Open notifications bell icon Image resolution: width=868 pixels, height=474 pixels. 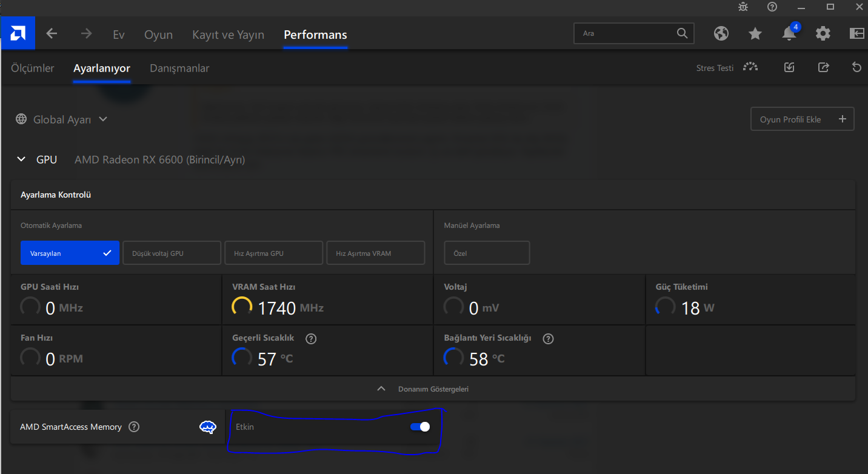(x=789, y=34)
